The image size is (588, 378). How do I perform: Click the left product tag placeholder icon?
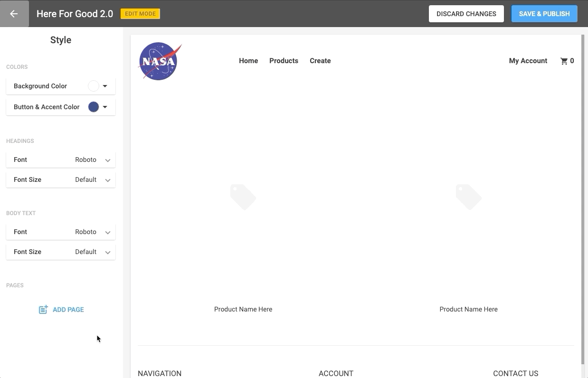(x=243, y=197)
